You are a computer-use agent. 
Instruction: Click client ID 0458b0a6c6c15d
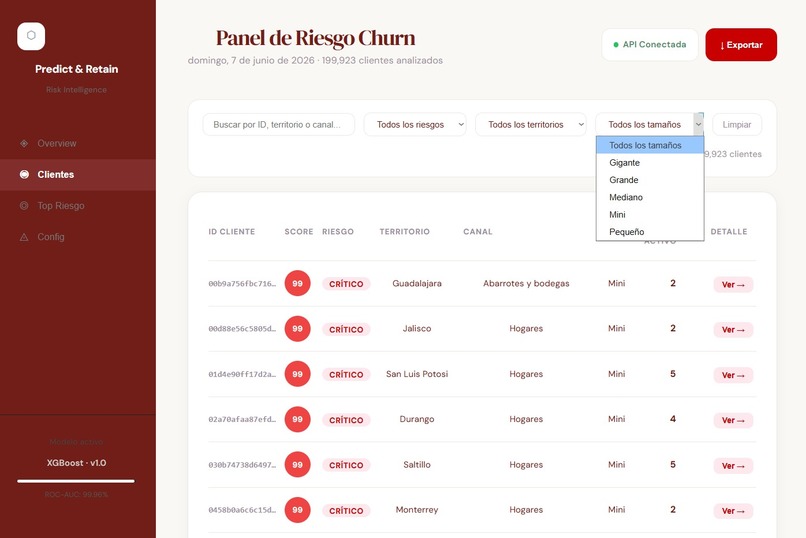[242, 510]
